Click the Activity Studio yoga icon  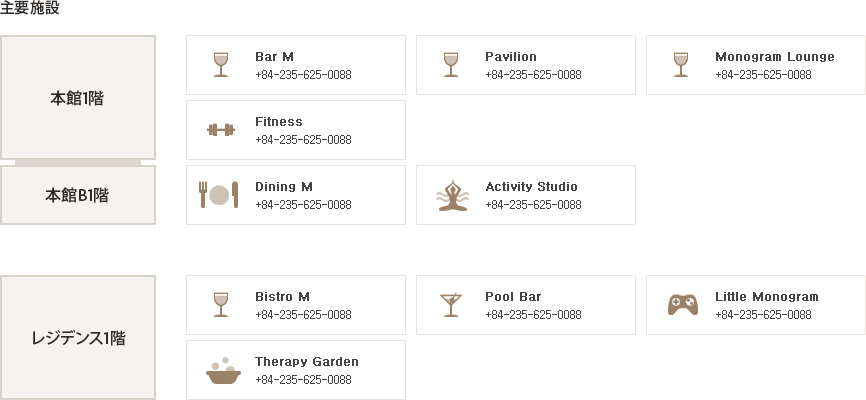452,195
